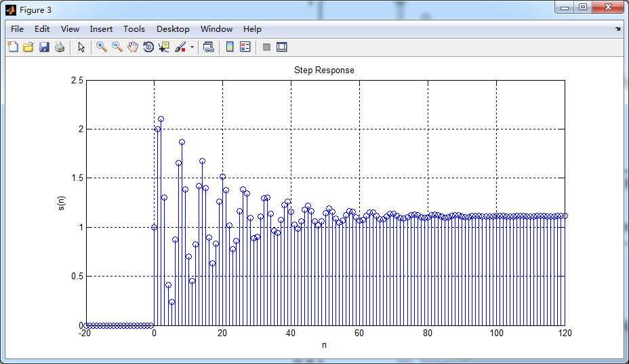Click the x-axis tick label -20
The height and width of the screenshot is (364, 629).
coord(85,333)
